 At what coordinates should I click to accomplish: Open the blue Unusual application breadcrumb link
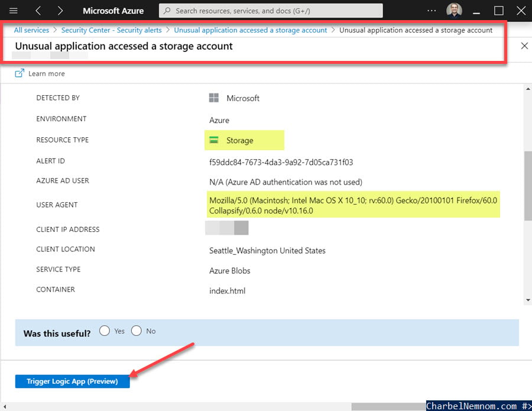point(251,30)
